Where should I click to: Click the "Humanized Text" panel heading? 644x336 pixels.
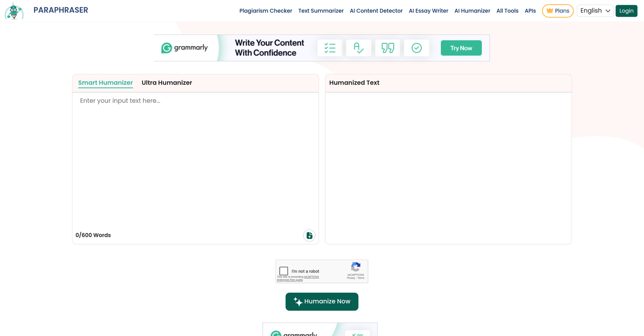(354, 83)
